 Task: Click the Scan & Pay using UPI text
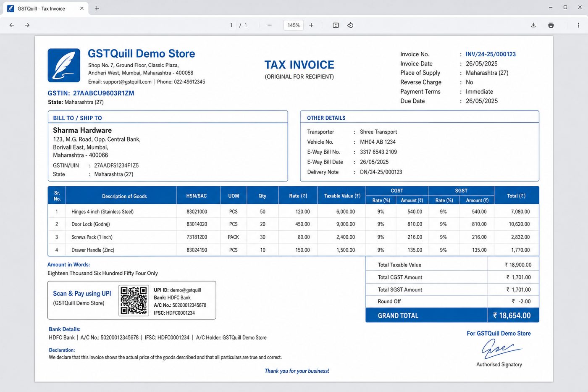[82, 294]
